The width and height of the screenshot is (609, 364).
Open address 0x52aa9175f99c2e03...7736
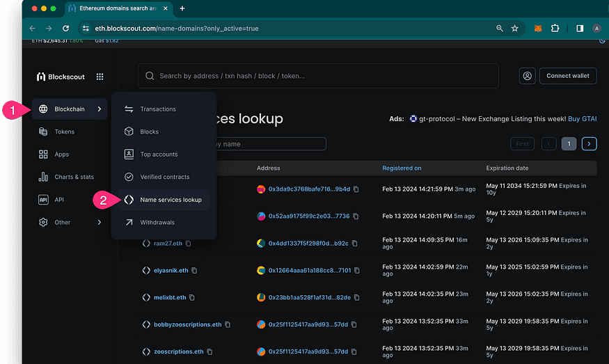pyautogui.click(x=309, y=216)
